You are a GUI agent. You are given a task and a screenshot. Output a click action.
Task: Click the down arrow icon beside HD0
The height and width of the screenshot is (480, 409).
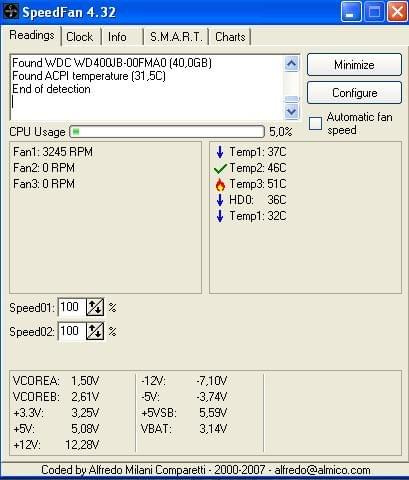[x=220, y=200]
